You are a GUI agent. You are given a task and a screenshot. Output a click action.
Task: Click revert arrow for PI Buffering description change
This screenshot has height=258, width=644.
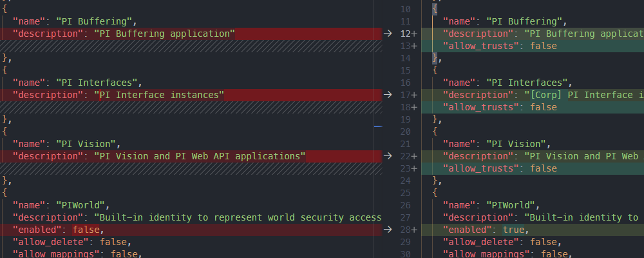388,34
